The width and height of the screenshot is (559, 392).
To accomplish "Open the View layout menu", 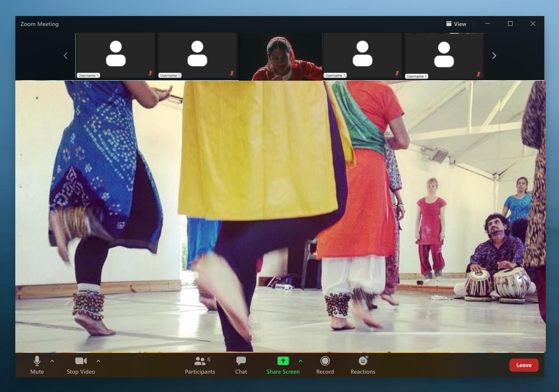I will click(456, 24).
